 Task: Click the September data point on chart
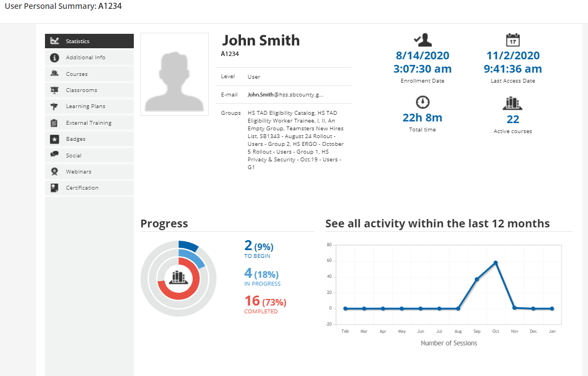click(476, 279)
